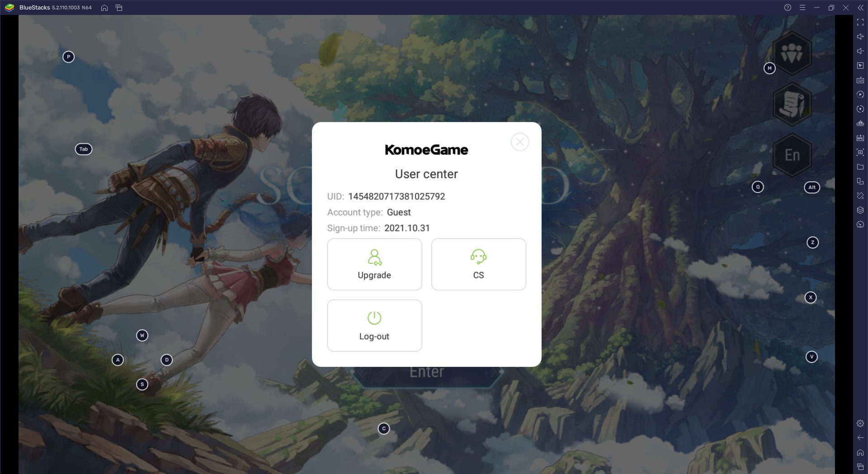The width and height of the screenshot is (868, 474).
Task: Close the User center dialog
Action: coord(520,142)
